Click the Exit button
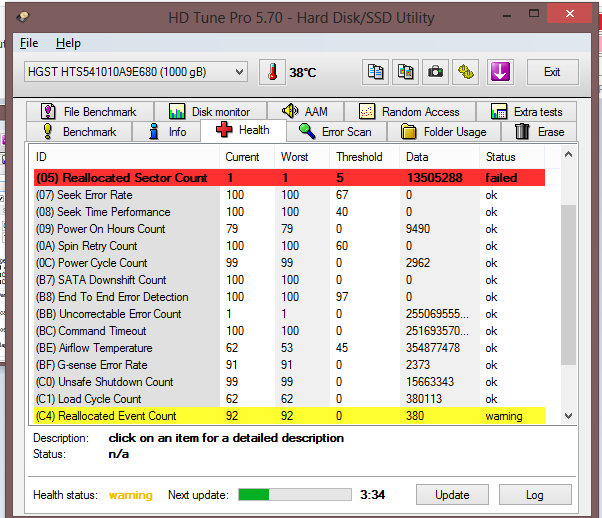The height and width of the screenshot is (518, 602). (x=551, y=72)
